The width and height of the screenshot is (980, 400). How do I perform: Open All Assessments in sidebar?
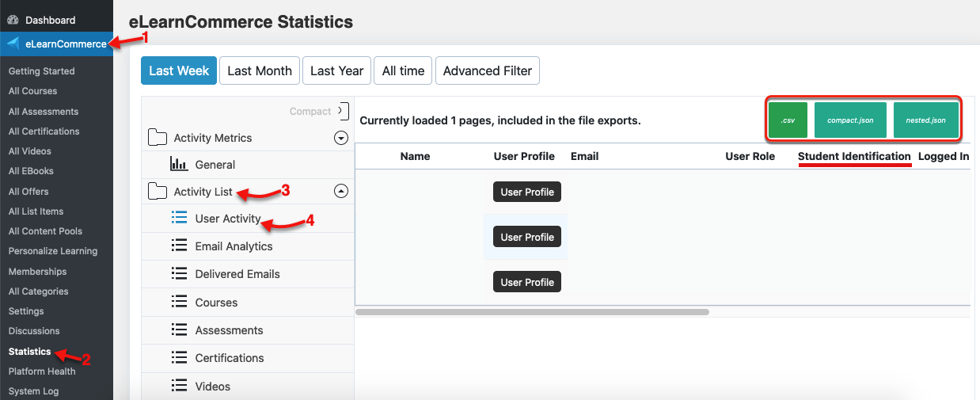tap(44, 112)
